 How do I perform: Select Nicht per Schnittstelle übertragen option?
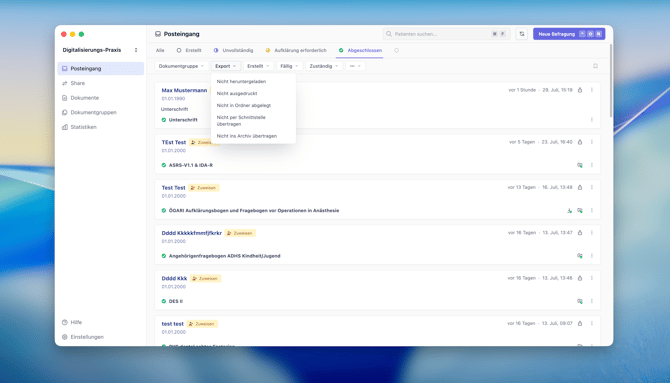point(253,121)
